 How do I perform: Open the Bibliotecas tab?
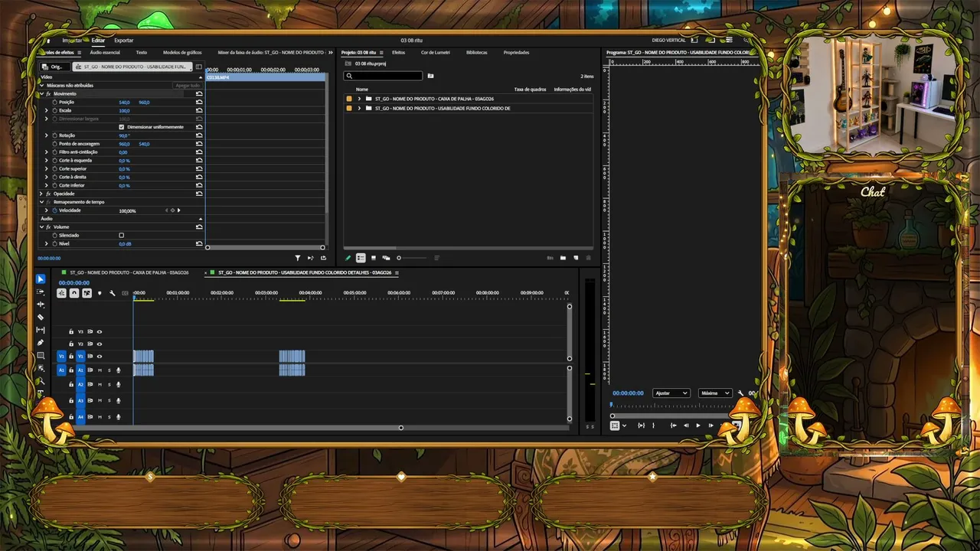point(477,53)
